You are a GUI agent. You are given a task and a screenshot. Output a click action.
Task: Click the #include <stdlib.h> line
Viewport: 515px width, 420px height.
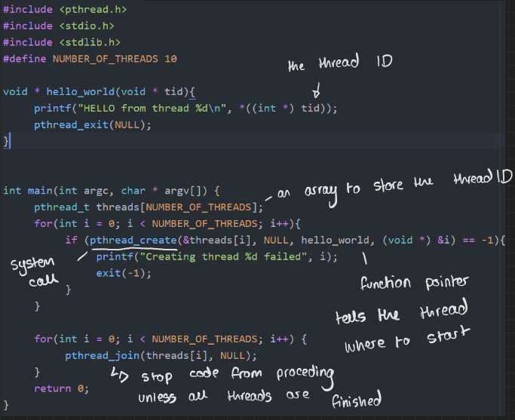point(62,42)
